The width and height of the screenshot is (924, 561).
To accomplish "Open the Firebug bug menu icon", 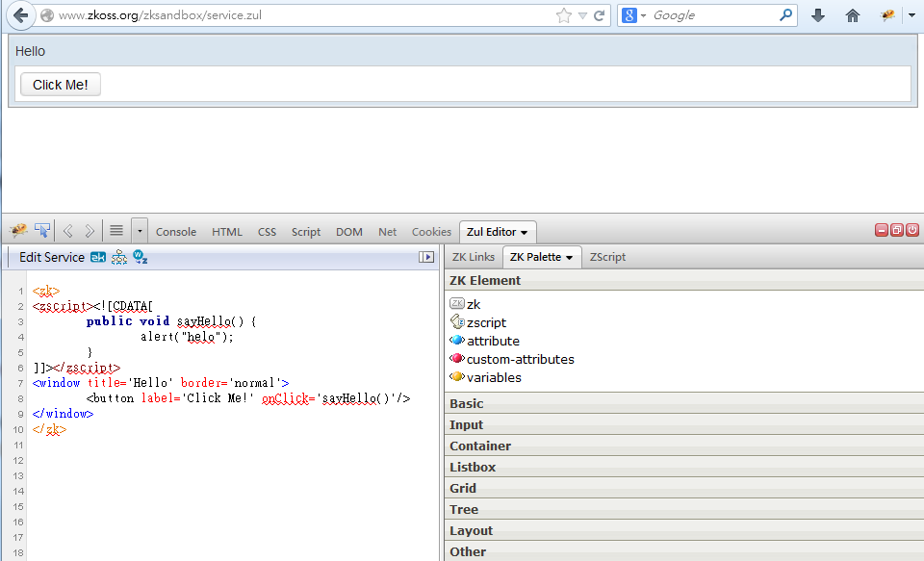I will pos(19,230).
